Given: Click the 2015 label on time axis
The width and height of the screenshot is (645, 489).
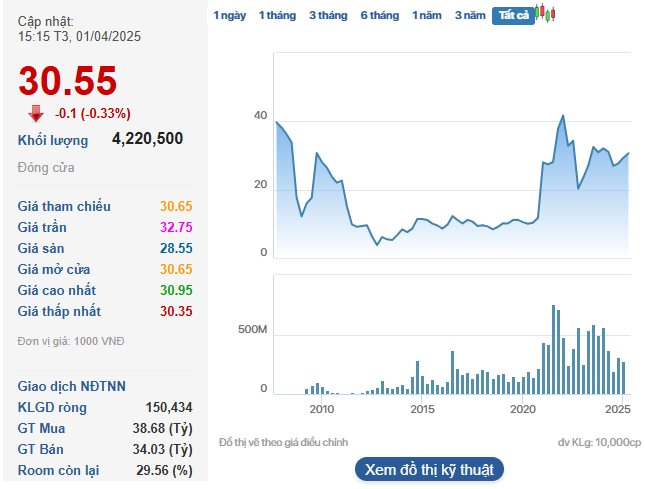Looking at the screenshot, I should tap(422, 409).
